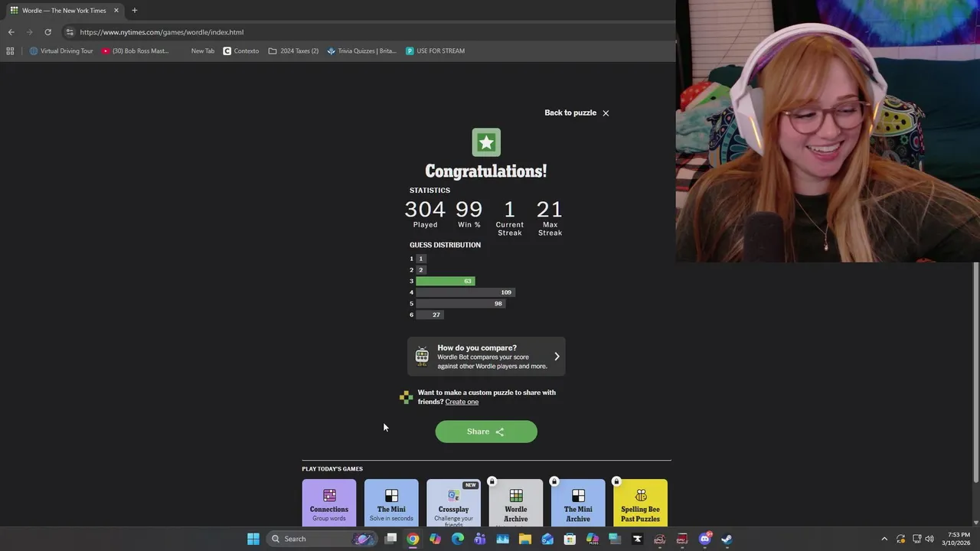The image size is (980, 551).
Task: Open Steam from the taskbar
Action: pos(727,539)
